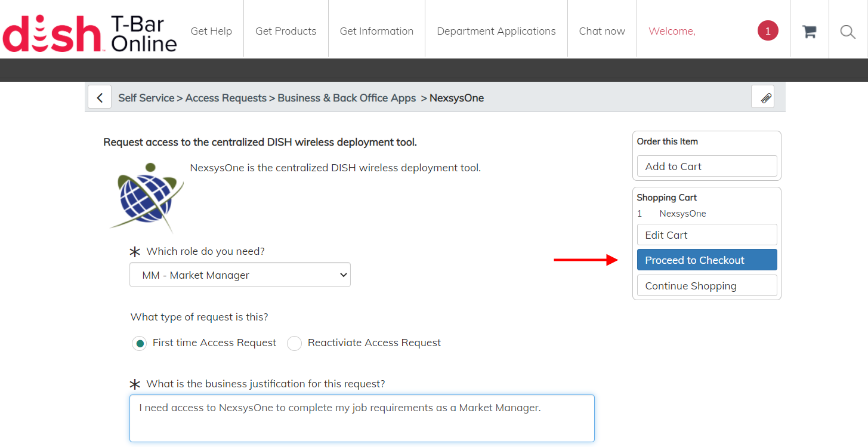
Task: Click NexsysOne item in Shopping Cart
Action: 682,214
